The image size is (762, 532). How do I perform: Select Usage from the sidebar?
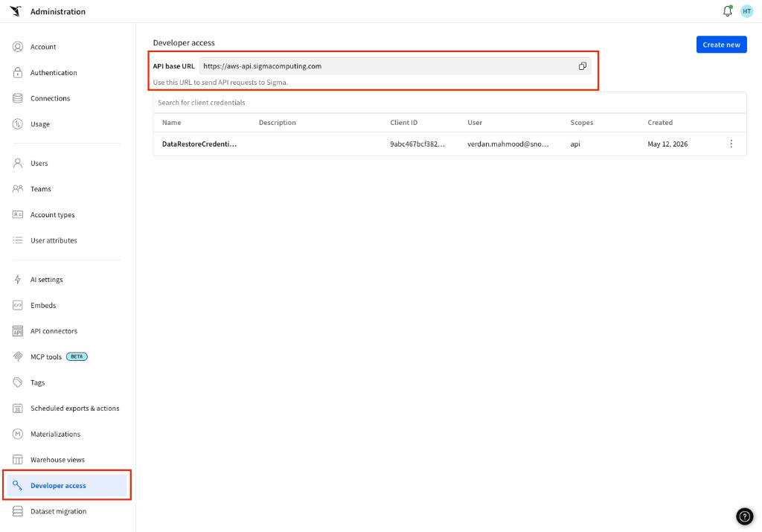(x=40, y=124)
